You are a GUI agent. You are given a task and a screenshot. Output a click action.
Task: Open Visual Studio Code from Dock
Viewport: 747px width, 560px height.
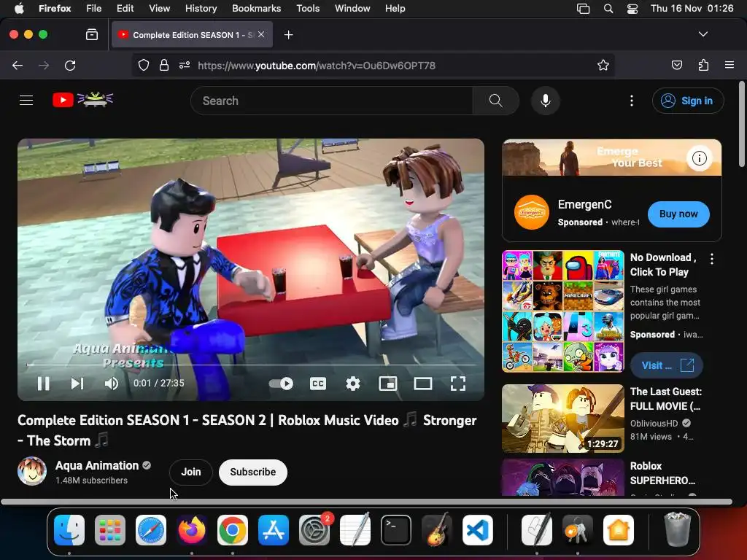(477, 530)
